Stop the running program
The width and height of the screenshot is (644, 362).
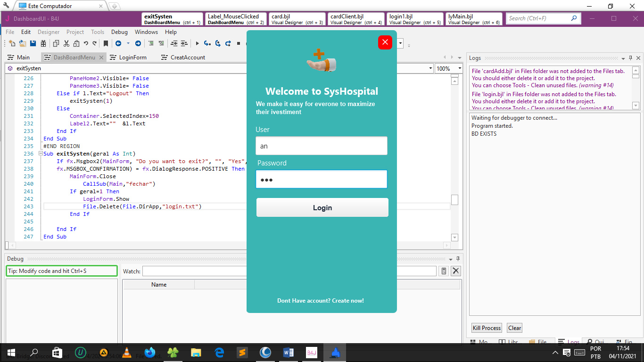pos(239,43)
